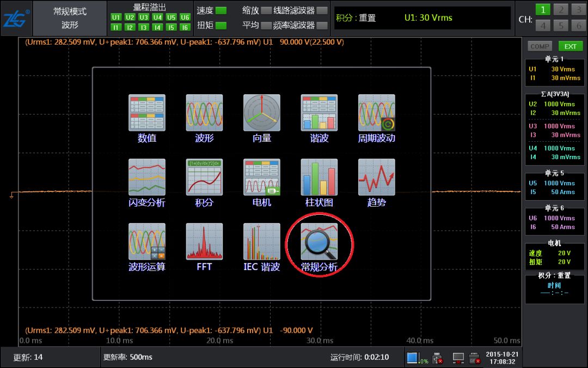Click the U1: 30 Vrms header readout
The image size is (588, 368).
(428, 17)
